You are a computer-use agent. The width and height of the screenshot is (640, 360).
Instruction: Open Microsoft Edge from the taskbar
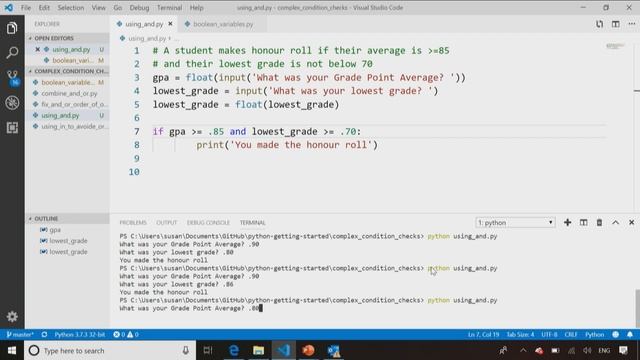coord(233,351)
